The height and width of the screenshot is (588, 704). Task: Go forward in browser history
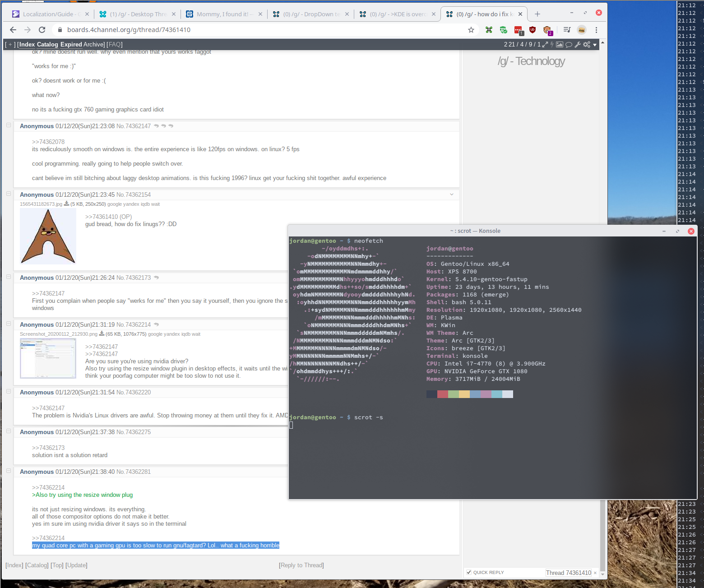click(28, 30)
